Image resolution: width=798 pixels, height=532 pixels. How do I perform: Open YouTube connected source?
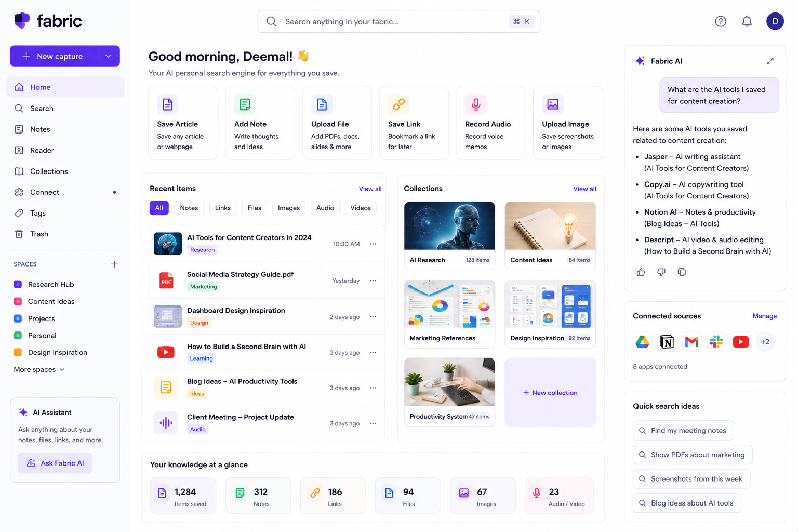[x=741, y=342]
